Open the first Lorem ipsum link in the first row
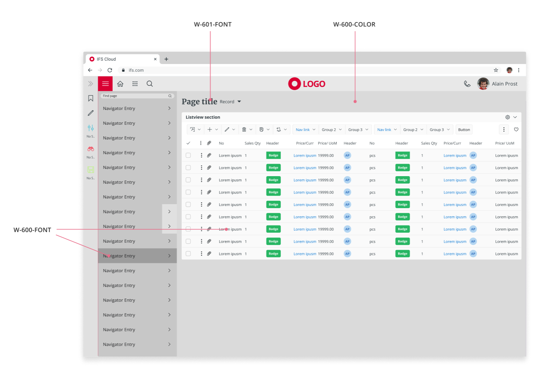 pos(304,156)
